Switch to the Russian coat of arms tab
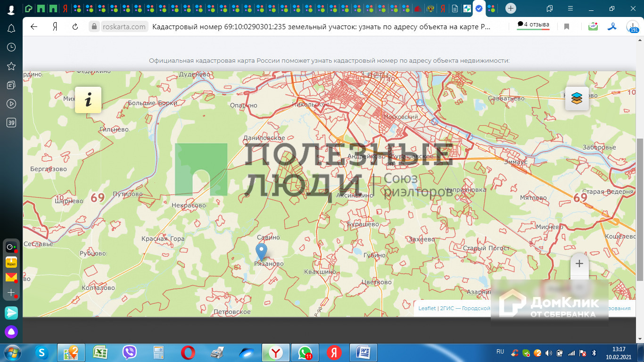644x362 pixels. click(430, 8)
